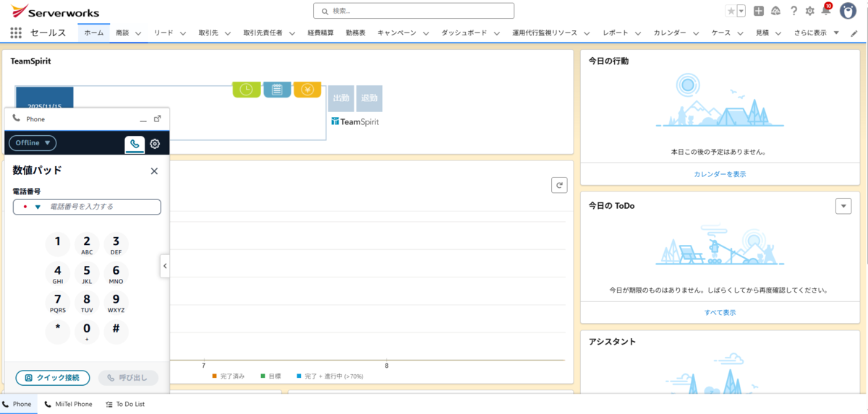Tap the asterisk key on keypad
Viewport: 868px width, 414px height.
click(58, 331)
